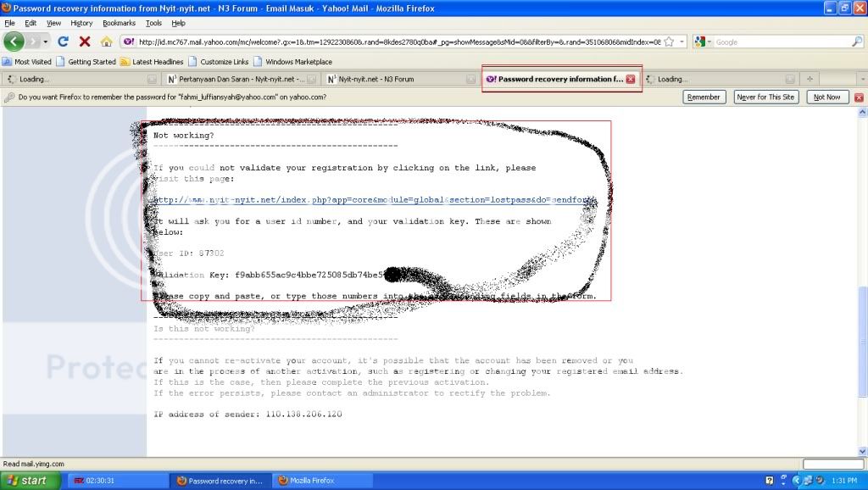Click the Yahoo site identity icon in address bar
The height and width of the screenshot is (490, 868).
[129, 42]
